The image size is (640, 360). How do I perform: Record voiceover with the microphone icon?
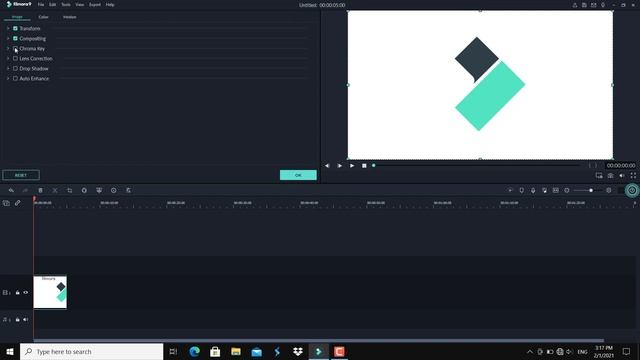coord(533,191)
